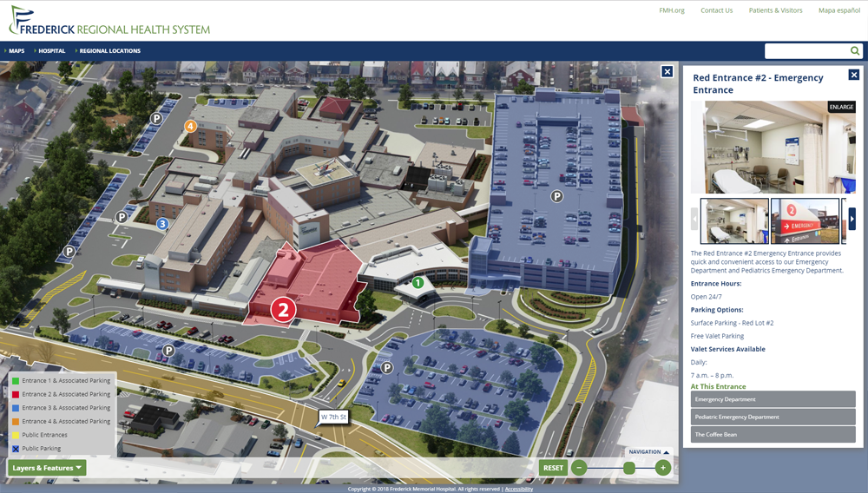The image size is (868, 493).
Task: Click inside the search input field
Action: (806, 51)
